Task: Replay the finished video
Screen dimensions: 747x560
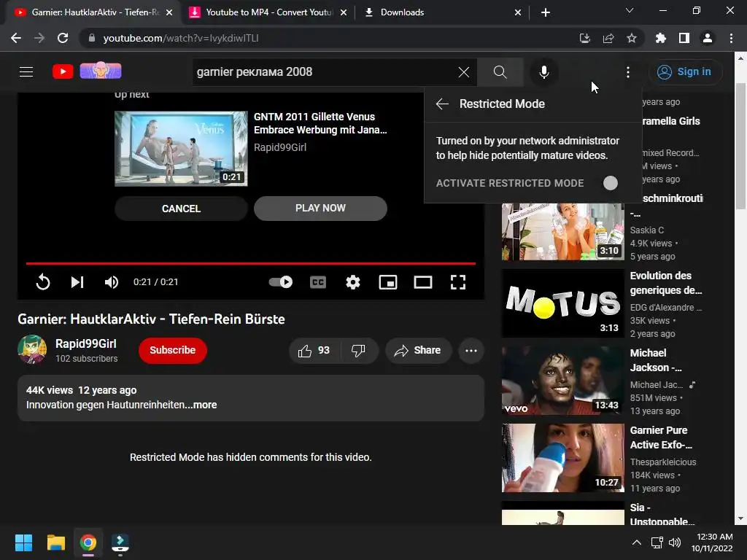Action: click(43, 282)
